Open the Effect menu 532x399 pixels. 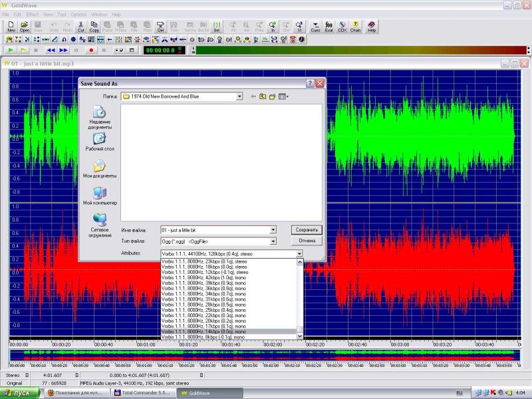tap(32, 15)
